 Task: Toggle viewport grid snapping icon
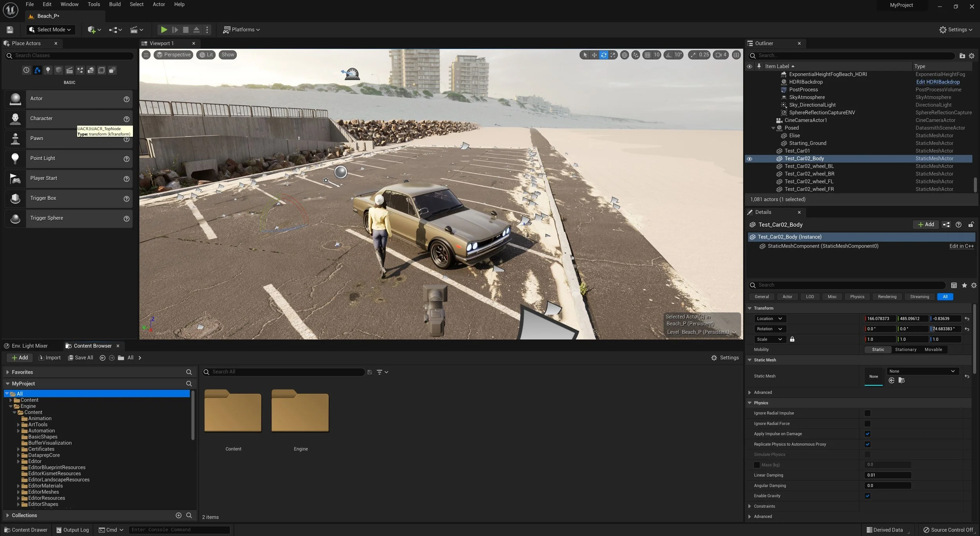tap(648, 55)
